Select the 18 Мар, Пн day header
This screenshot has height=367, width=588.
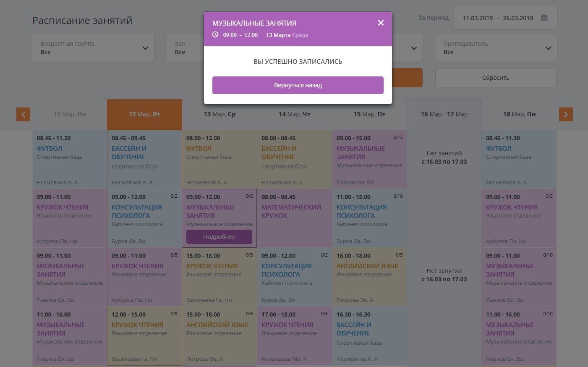519,114
